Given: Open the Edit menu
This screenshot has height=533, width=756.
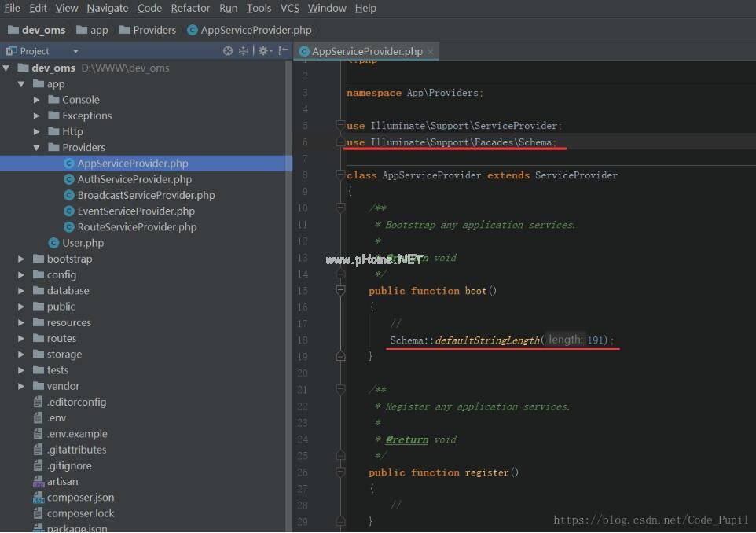Looking at the screenshot, I should pyautogui.click(x=38, y=8).
